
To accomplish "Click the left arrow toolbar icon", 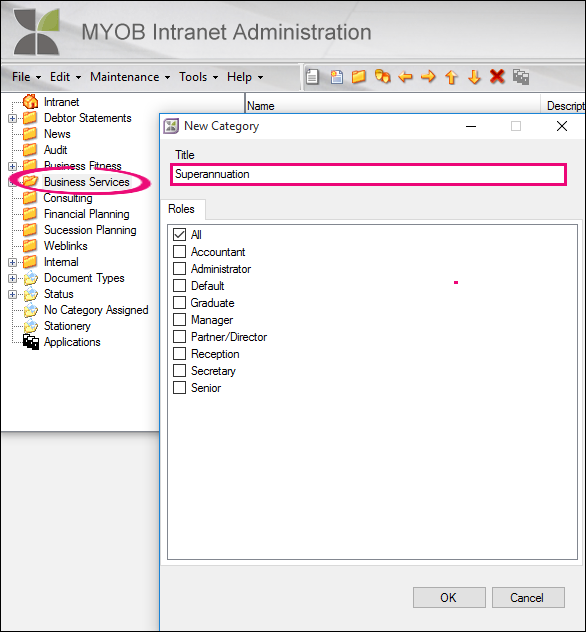I will pos(405,77).
